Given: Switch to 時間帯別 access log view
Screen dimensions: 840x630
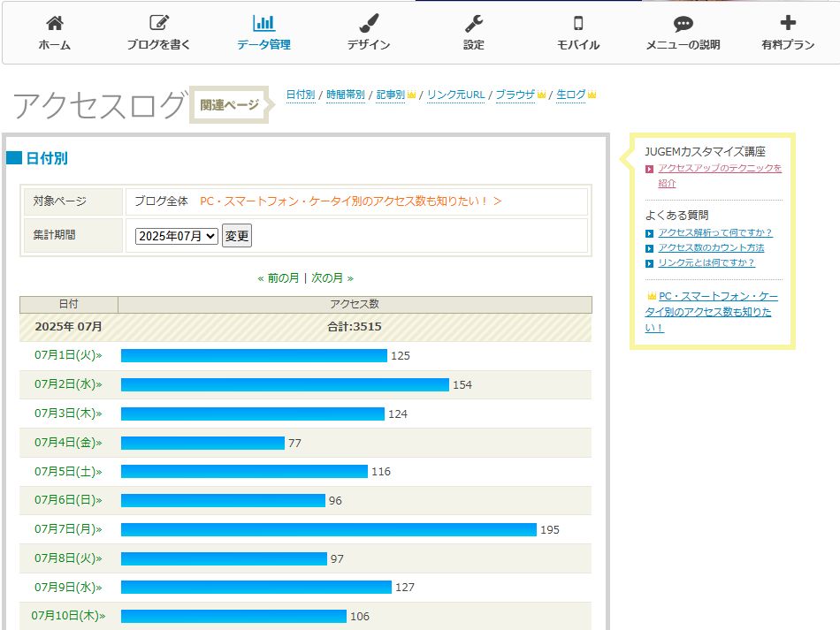Looking at the screenshot, I should pos(345,95).
